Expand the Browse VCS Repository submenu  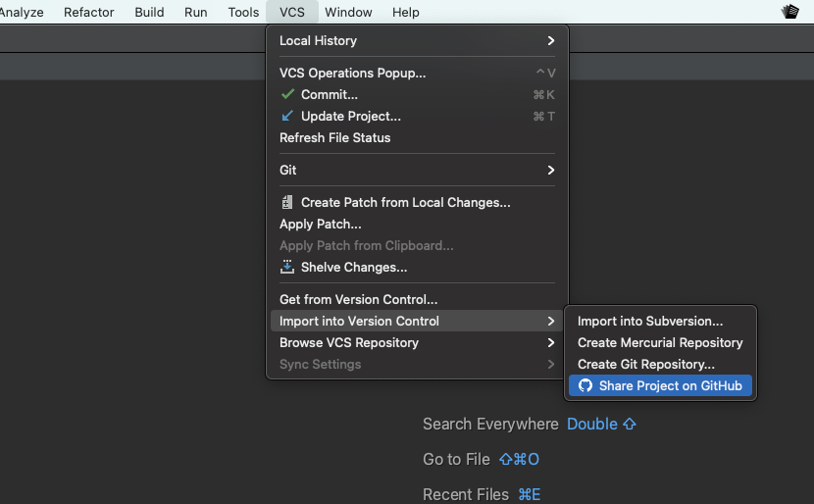click(x=417, y=342)
